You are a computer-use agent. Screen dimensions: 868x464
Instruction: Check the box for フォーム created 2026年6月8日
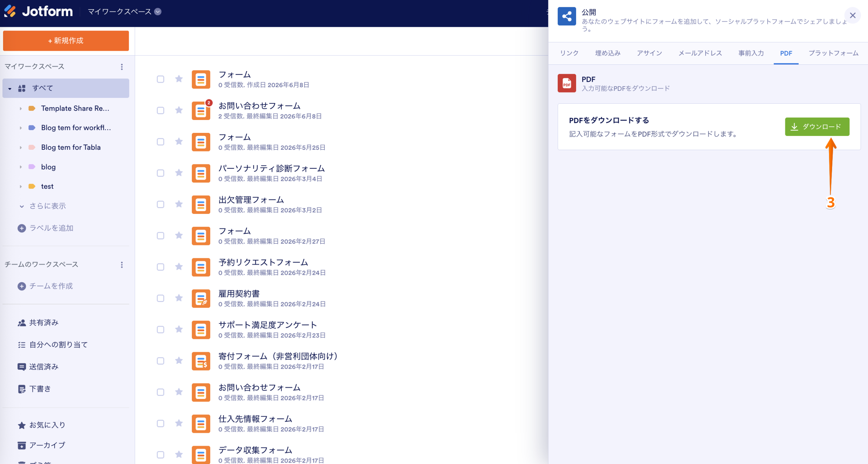point(160,79)
